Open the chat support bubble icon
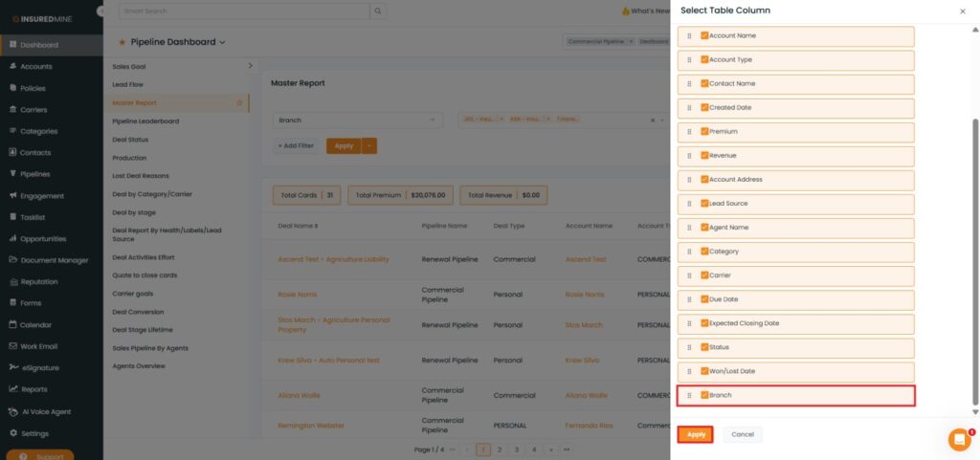This screenshot has height=460, width=980. 959,439
